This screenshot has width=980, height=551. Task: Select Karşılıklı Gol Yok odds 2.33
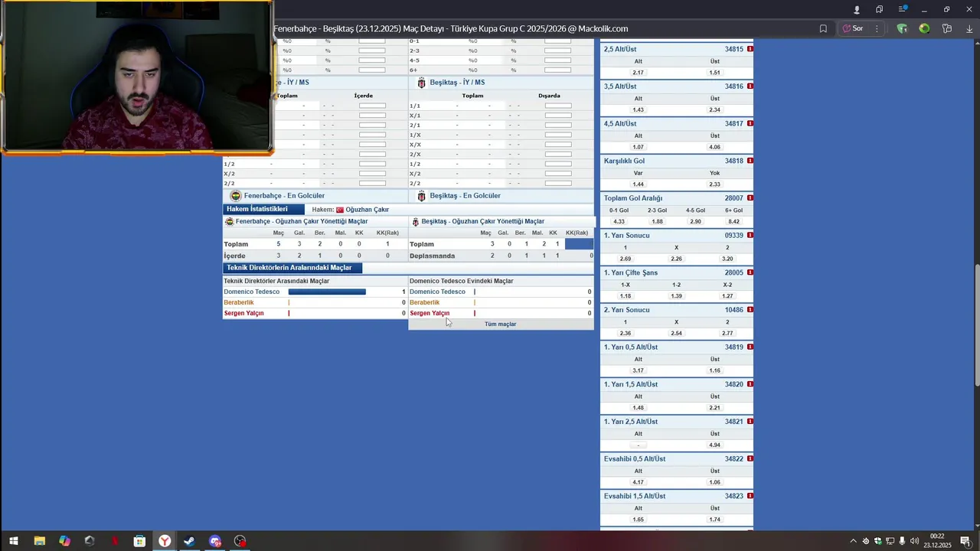pyautogui.click(x=714, y=184)
